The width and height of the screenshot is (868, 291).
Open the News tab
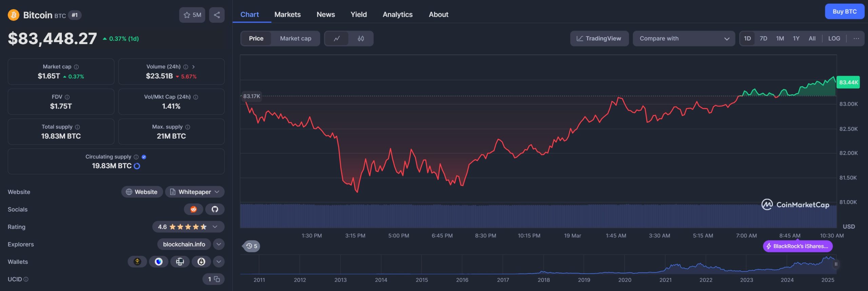click(x=325, y=14)
